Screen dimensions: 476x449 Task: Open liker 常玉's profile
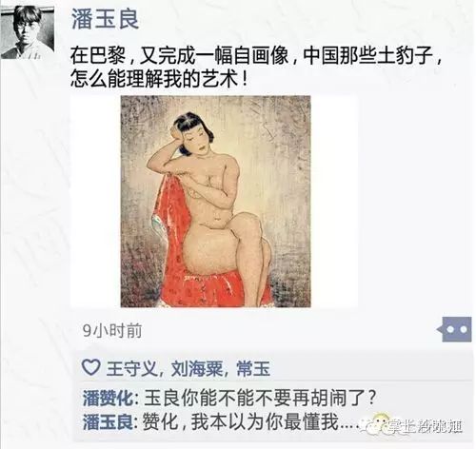click(x=253, y=368)
